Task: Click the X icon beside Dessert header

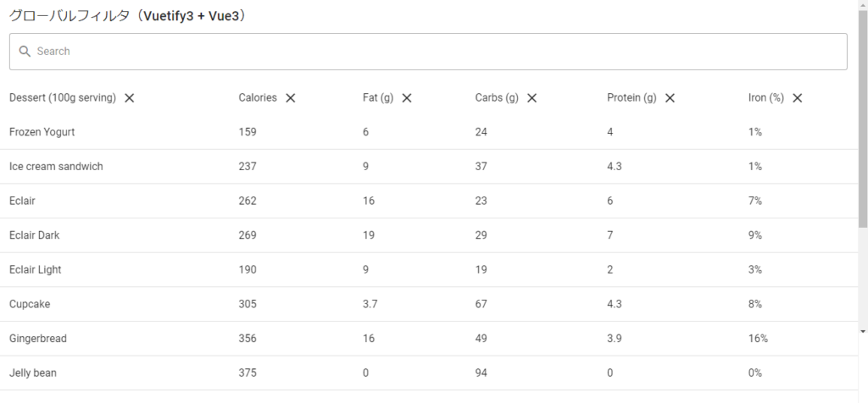Action: (x=129, y=98)
